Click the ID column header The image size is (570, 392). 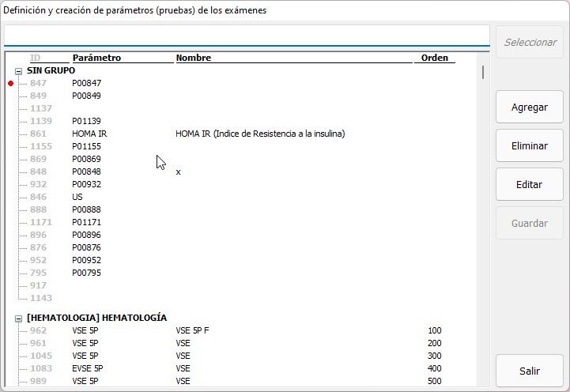click(36, 58)
